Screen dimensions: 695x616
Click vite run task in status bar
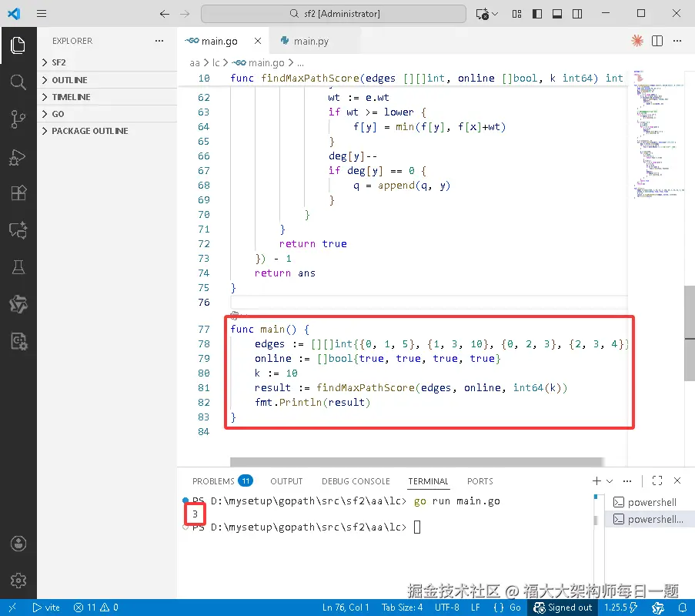click(46, 607)
